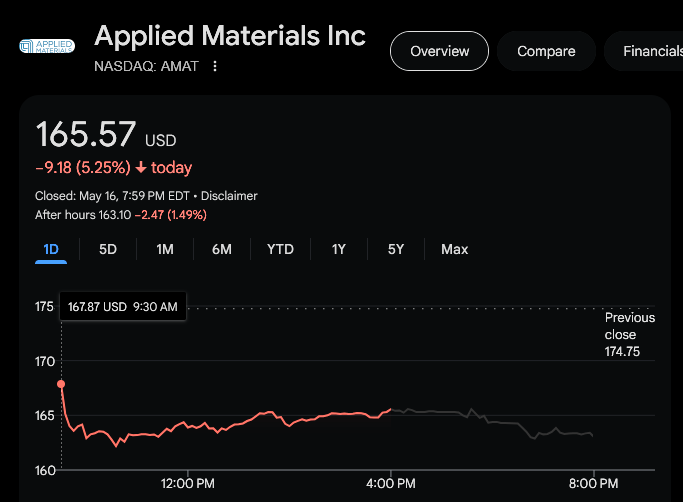Screen dimensions: 683x502
Task: Select the Overview tab
Action: click(x=439, y=51)
